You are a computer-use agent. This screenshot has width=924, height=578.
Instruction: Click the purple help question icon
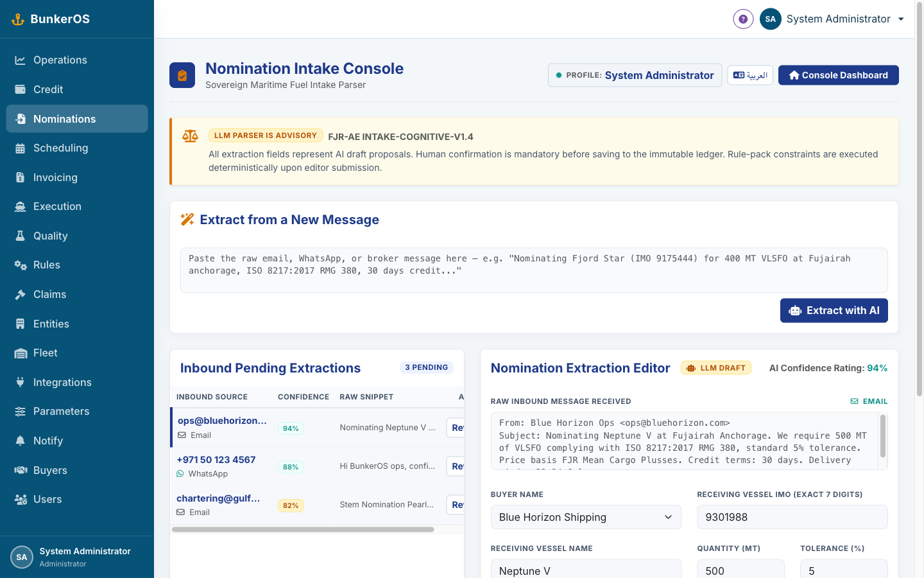(743, 19)
